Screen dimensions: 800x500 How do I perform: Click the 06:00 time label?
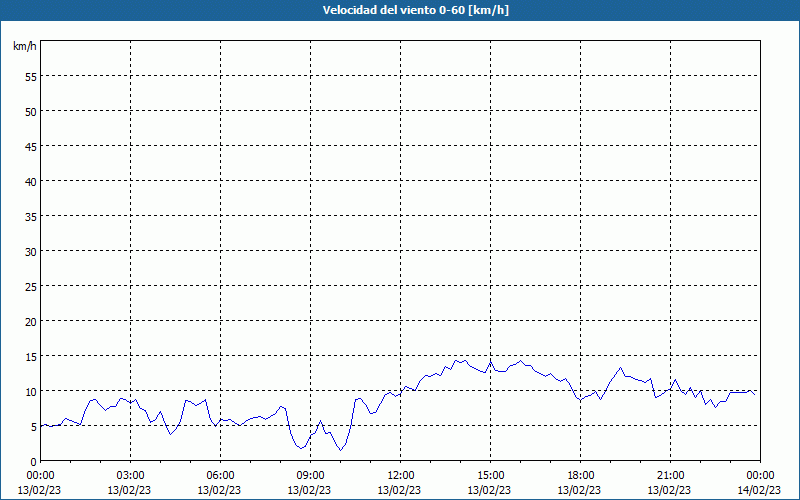tap(220, 476)
